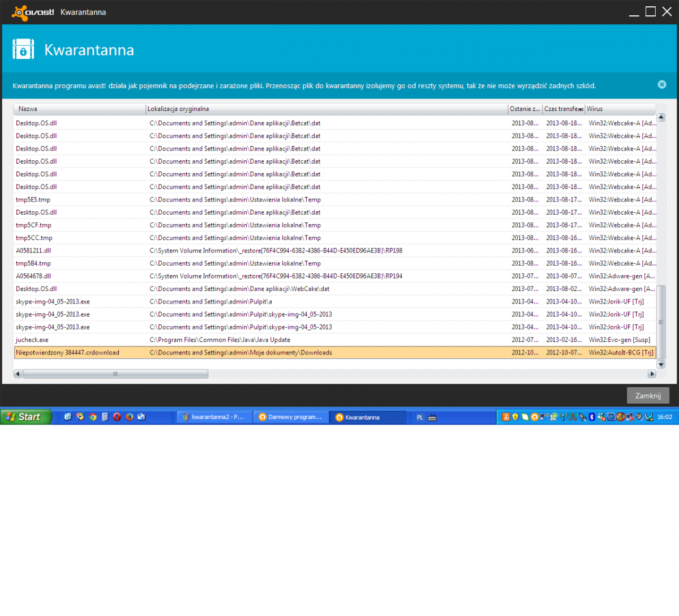Click the yellow security shield tray icon

point(515,417)
